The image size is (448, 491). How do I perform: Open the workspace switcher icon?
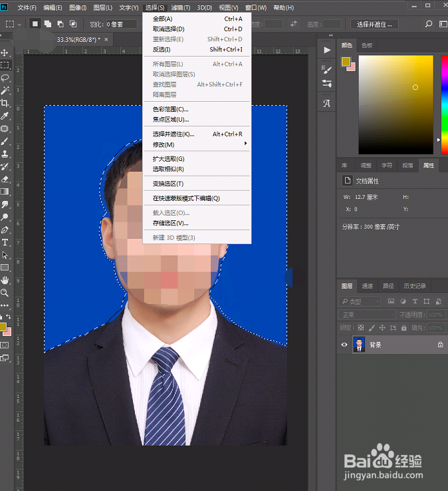pos(443,24)
